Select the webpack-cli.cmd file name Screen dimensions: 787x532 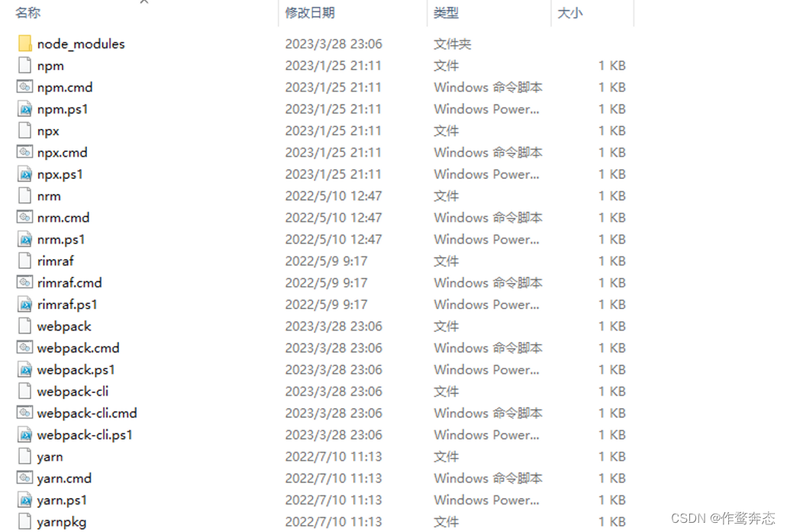(87, 413)
